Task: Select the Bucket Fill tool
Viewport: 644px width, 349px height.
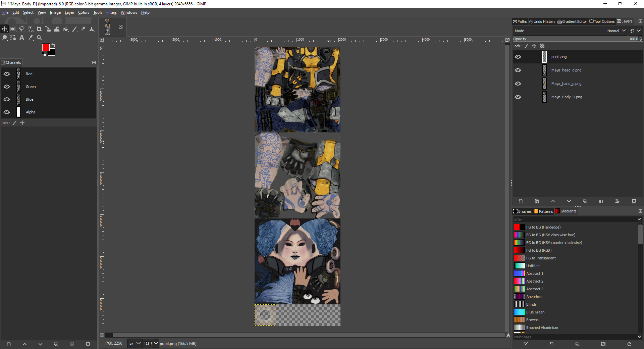Action: (66, 29)
